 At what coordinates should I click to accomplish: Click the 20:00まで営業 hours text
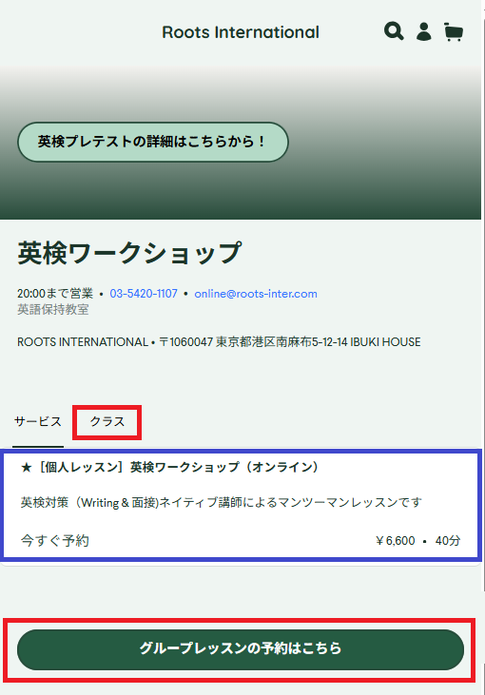click(55, 293)
